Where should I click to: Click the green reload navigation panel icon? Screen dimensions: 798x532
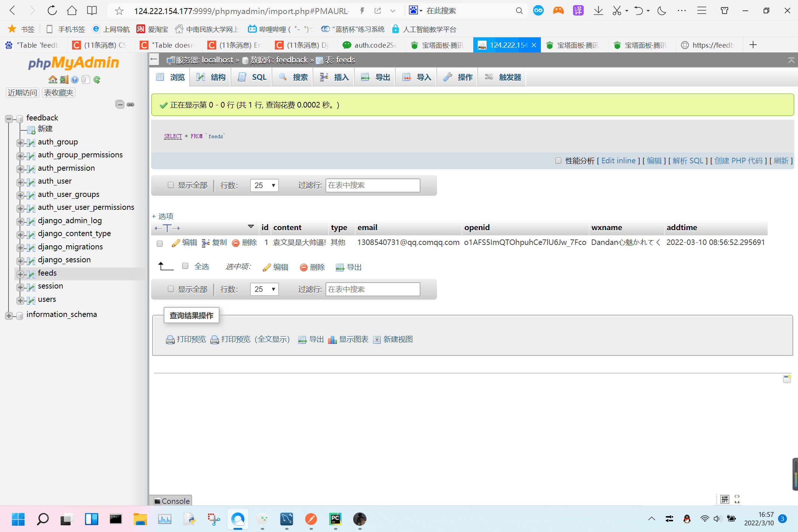coord(97,79)
